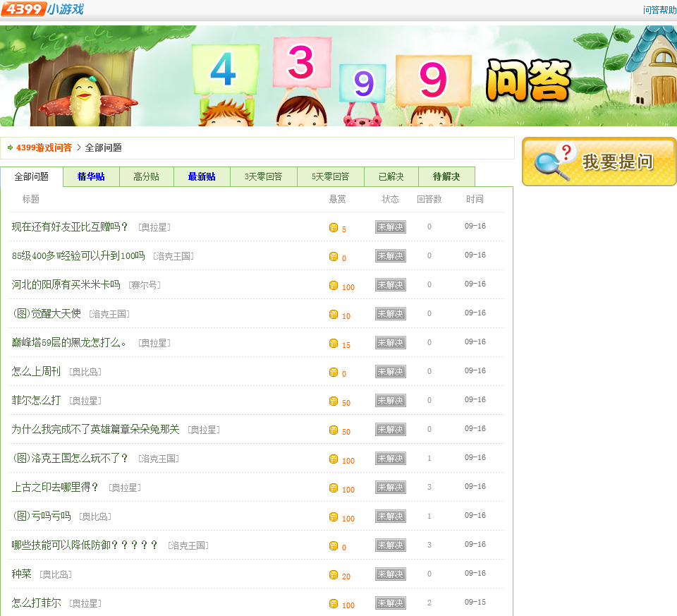Click 未解决 status for 现在还有好友亚比互赠吗
677x616 pixels.
(x=390, y=227)
